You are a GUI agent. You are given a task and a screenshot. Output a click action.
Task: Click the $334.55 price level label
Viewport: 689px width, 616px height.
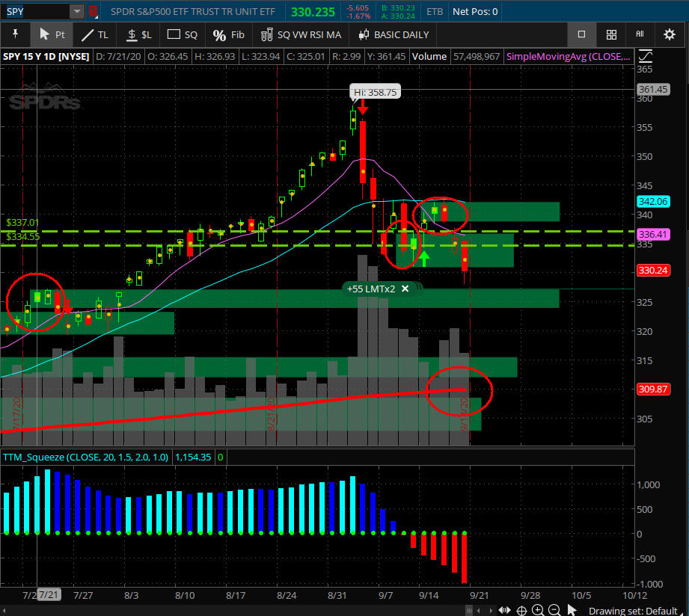pos(23,237)
